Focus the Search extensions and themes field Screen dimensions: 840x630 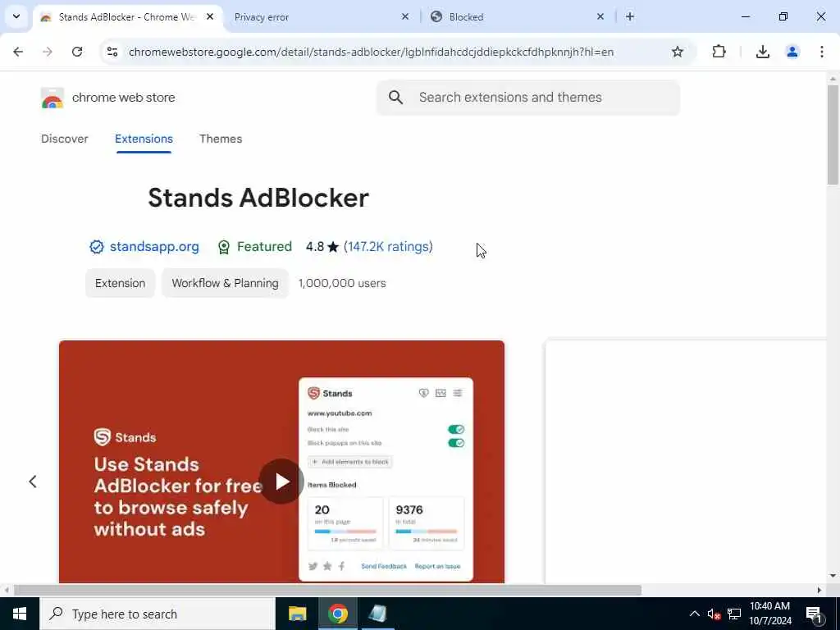tap(528, 98)
